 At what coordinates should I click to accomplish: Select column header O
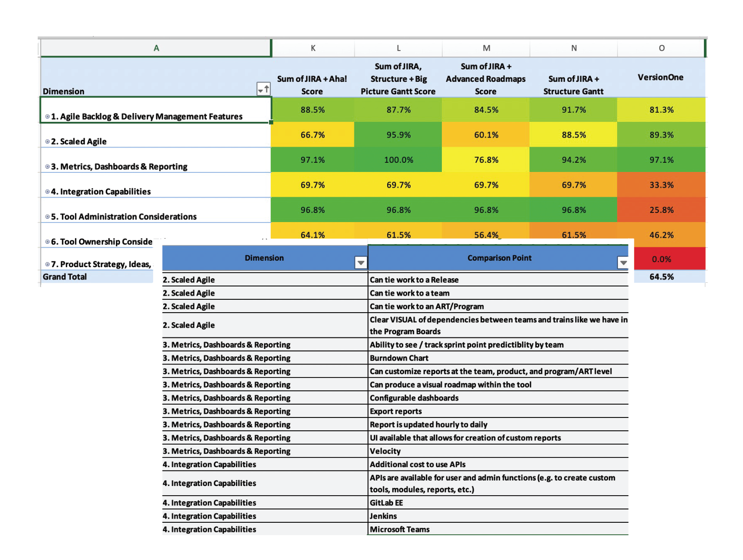pos(661,48)
